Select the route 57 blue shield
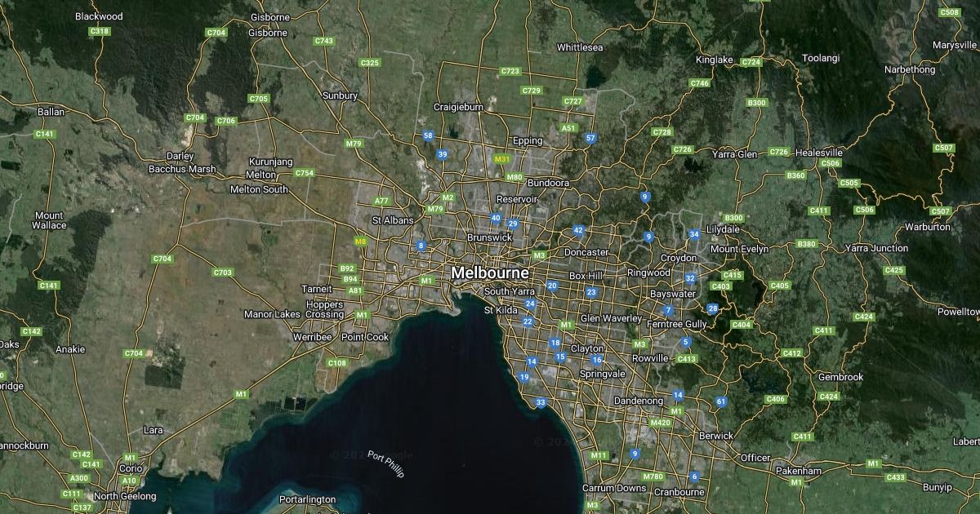The image size is (980, 514). tap(590, 139)
